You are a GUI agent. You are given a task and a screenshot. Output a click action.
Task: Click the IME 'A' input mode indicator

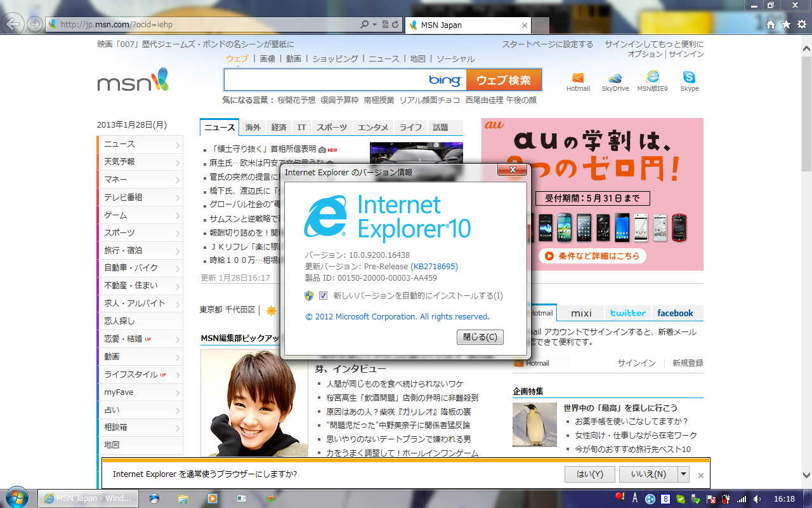pyautogui.click(x=634, y=498)
